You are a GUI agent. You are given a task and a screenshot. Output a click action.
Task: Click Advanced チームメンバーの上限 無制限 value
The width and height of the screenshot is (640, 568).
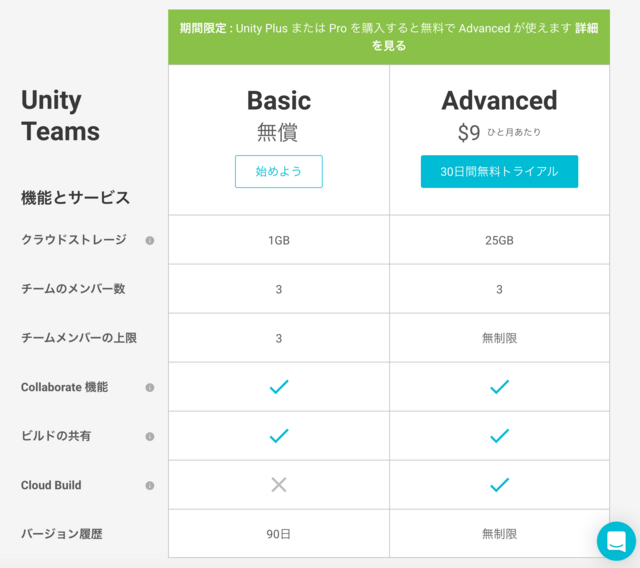pos(499,338)
